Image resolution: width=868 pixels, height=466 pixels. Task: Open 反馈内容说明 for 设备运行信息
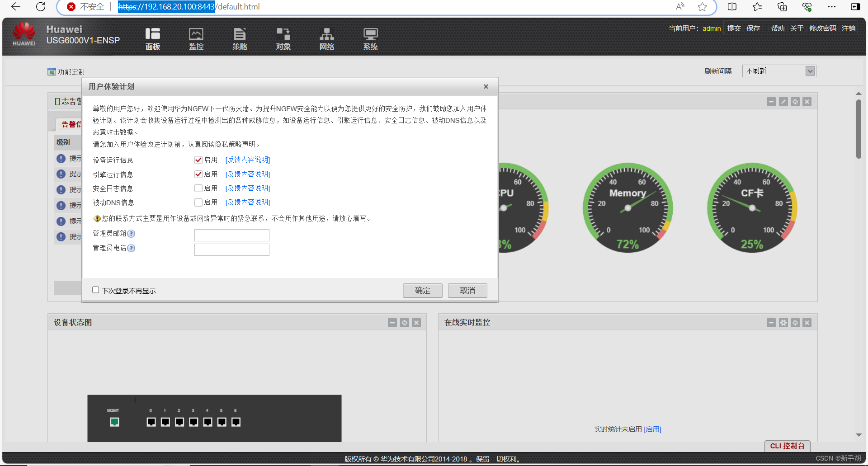pyautogui.click(x=248, y=160)
